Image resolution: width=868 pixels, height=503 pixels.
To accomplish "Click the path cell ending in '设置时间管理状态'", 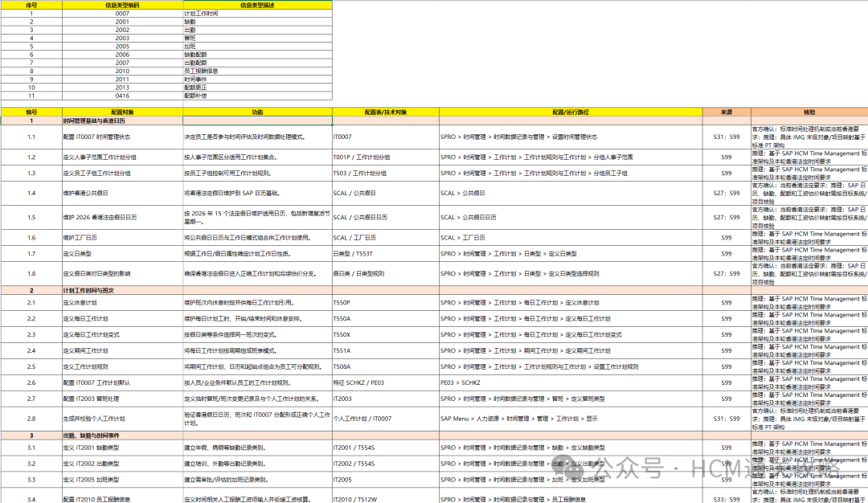I will (571, 137).
